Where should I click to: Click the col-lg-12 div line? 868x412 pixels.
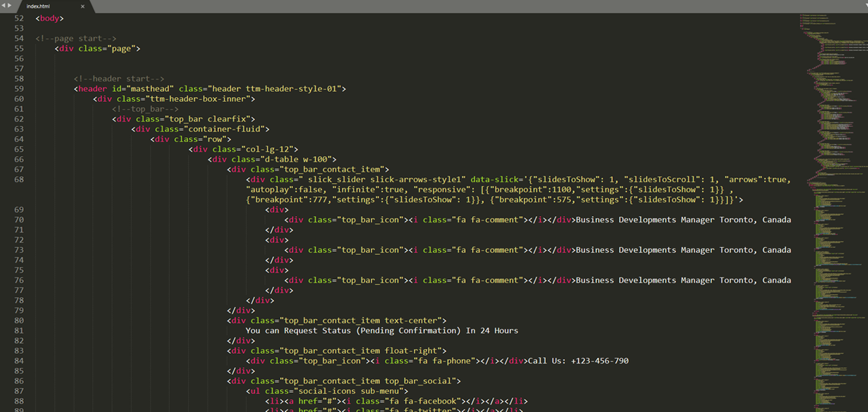[x=243, y=149]
